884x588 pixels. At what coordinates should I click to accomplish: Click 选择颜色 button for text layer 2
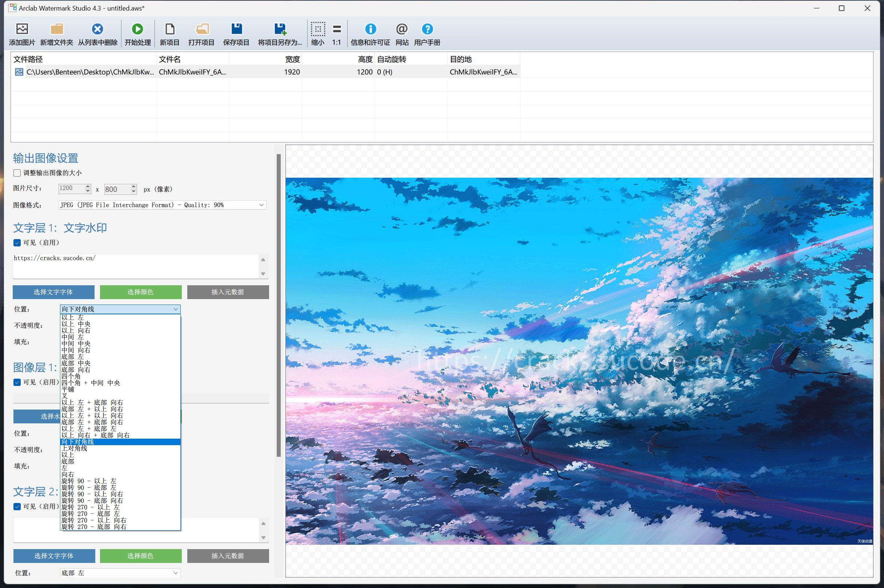141,556
